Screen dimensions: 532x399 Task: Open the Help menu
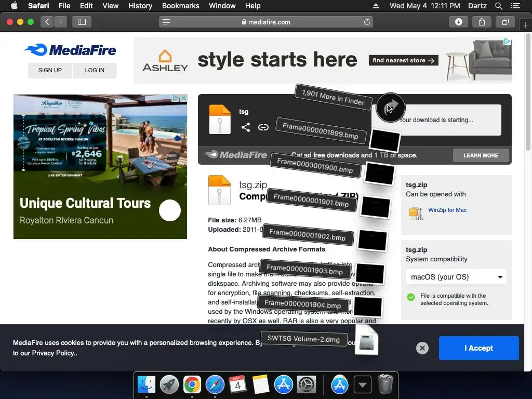[253, 6]
